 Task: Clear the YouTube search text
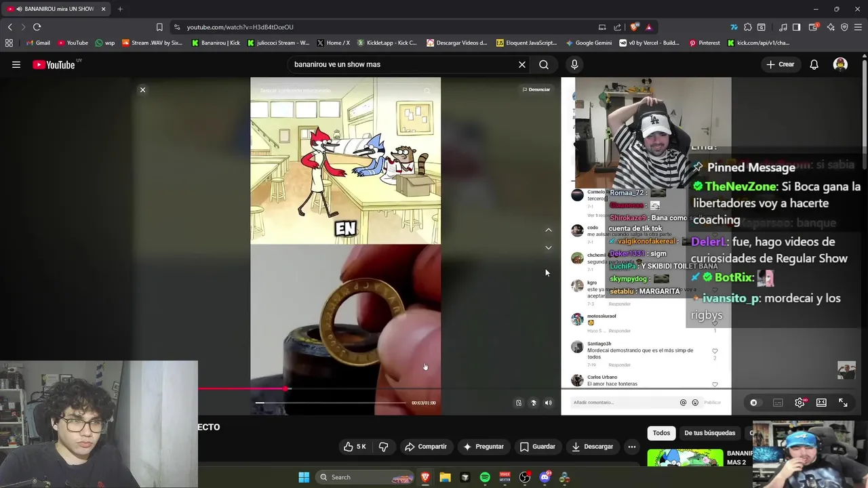click(x=522, y=64)
